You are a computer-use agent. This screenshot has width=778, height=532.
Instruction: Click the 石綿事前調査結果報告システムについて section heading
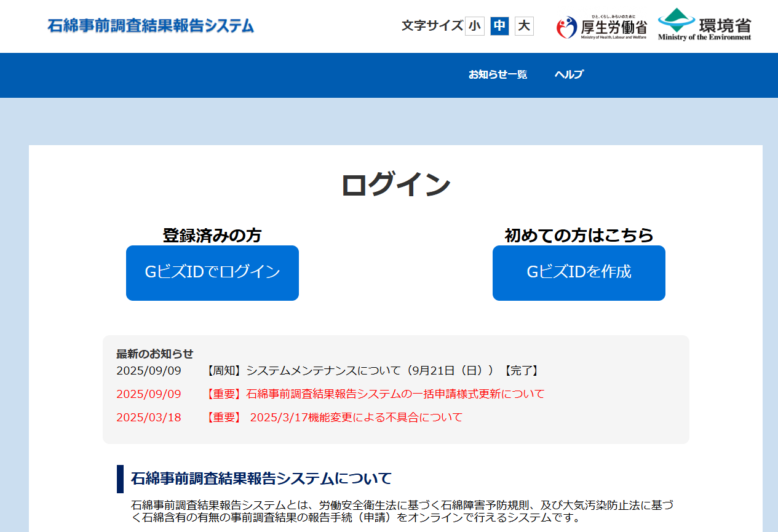(261, 478)
